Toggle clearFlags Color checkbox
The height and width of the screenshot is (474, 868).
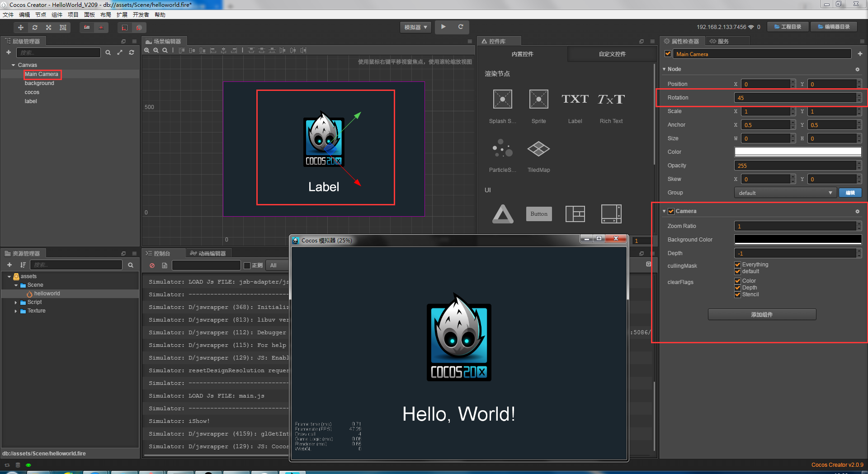point(738,281)
